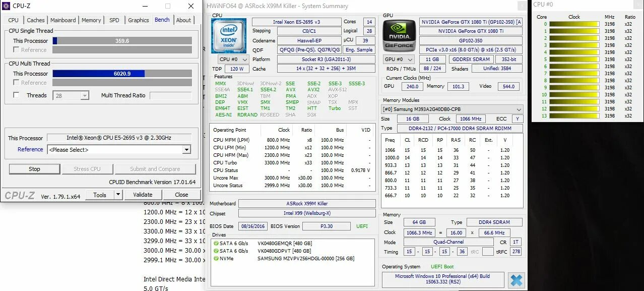Click the NVIDIA GeForce logo in HWiNFO

pos(400,36)
